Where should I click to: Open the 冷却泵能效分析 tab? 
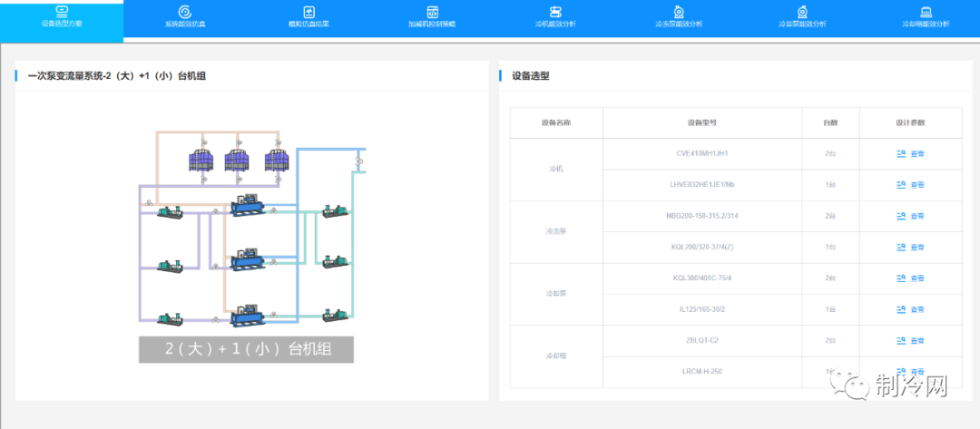[x=802, y=17]
